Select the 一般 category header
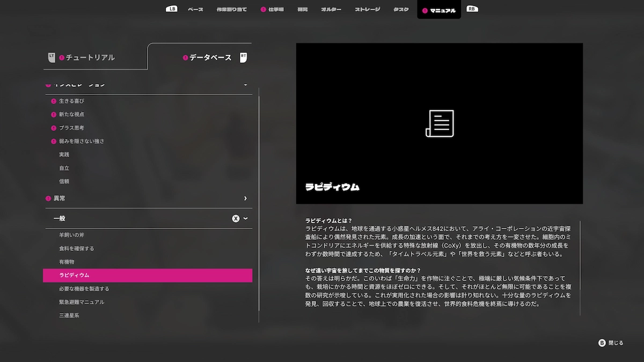Image resolution: width=644 pixels, height=362 pixels. click(148, 218)
